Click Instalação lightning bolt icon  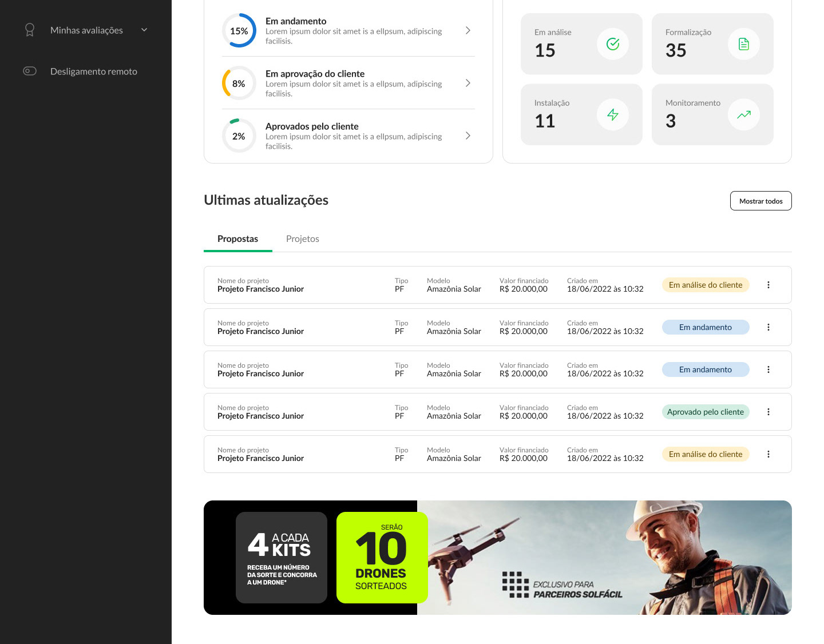click(613, 114)
